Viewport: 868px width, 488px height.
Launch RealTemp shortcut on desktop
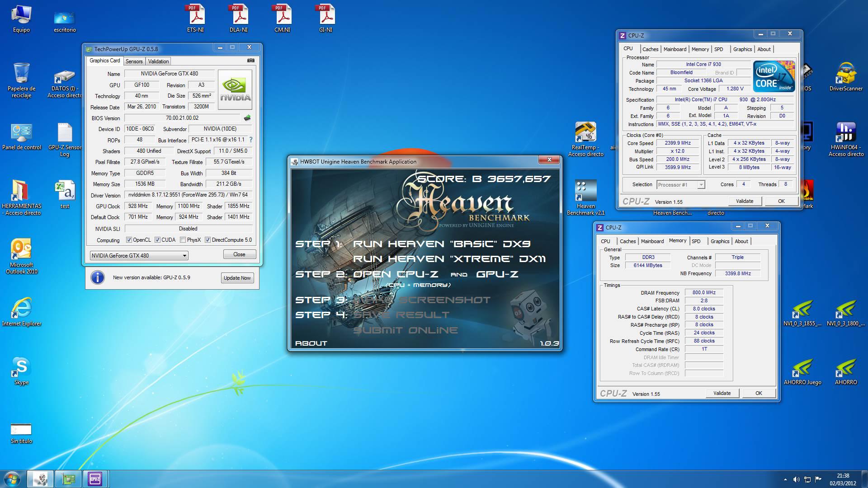(x=586, y=139)
